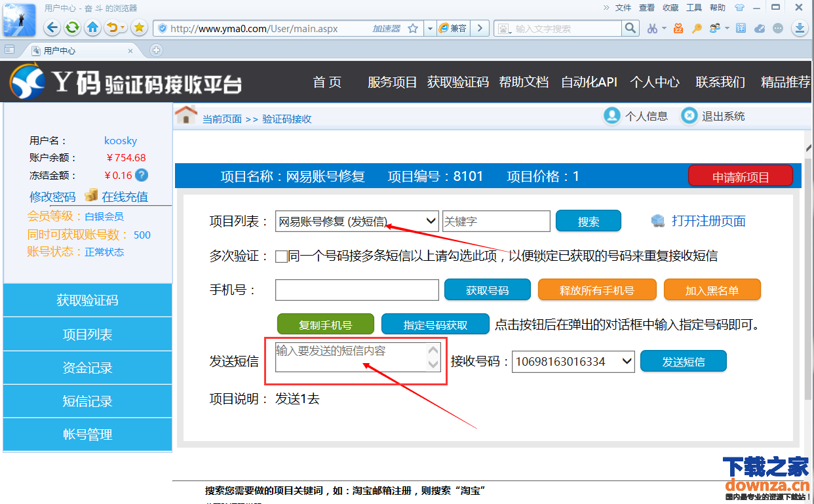Click the 译 translate toolbar icon
Image resolution: width=814 pixels, height=504 pixels.
point(741,28)
